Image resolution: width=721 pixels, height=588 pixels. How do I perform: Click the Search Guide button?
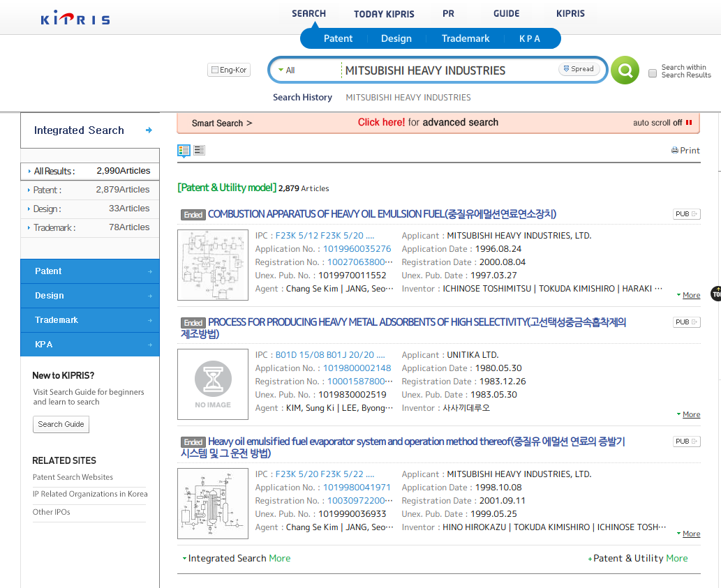61,425
